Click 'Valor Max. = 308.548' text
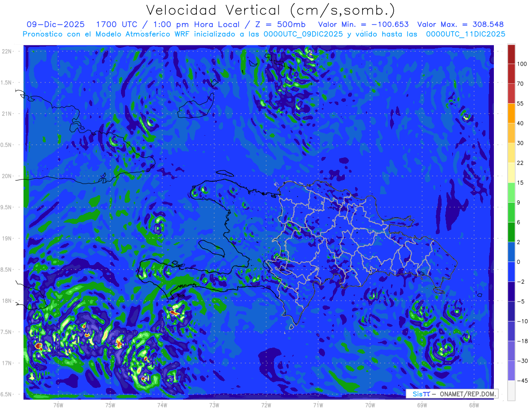This screenshot has height=411, width=532. (x=460, y=24)
